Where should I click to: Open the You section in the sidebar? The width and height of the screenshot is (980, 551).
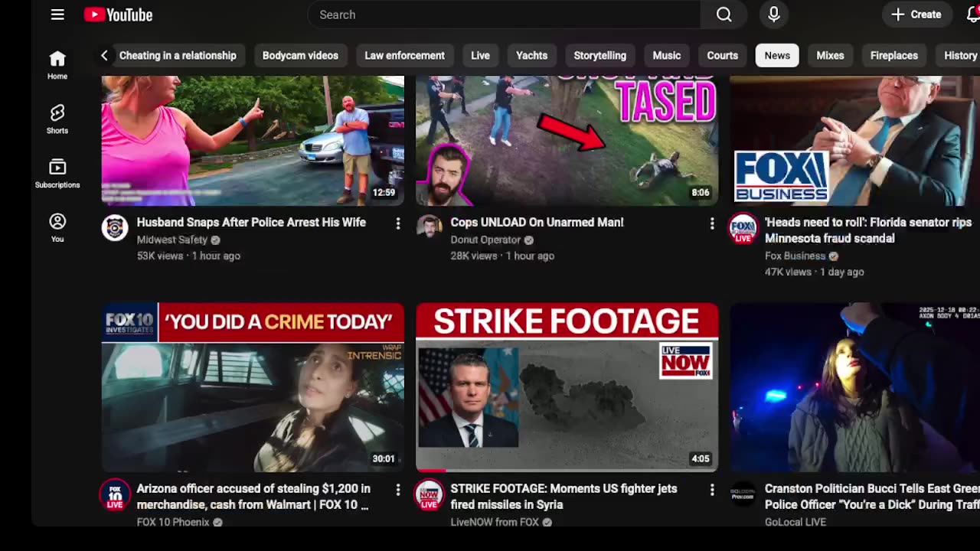coord(57,229)
